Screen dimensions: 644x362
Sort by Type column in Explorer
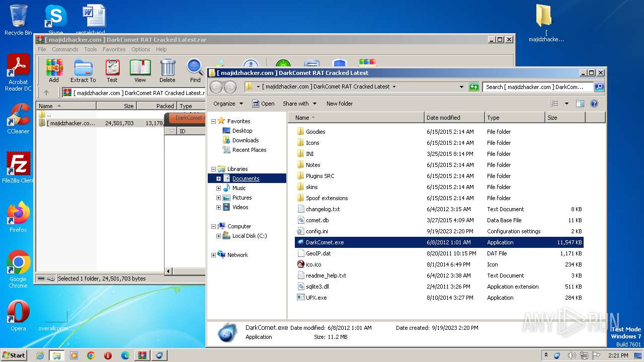click(x=515, y=118)
